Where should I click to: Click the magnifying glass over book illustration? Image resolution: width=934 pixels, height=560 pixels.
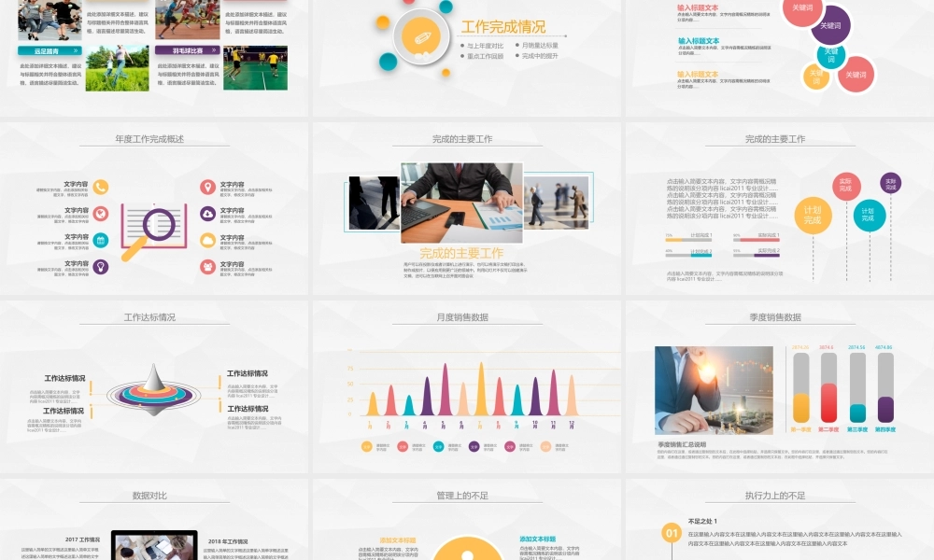(x=154, y=231)
